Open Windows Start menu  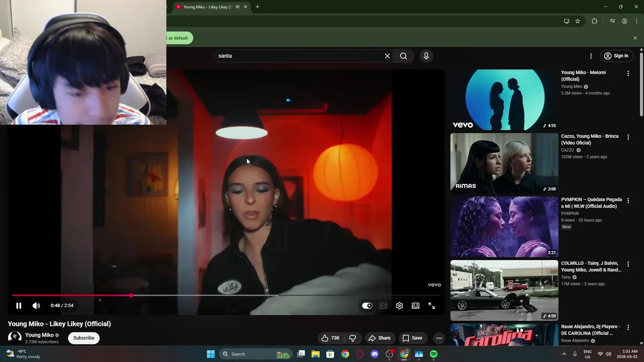(x=211, y=354)
